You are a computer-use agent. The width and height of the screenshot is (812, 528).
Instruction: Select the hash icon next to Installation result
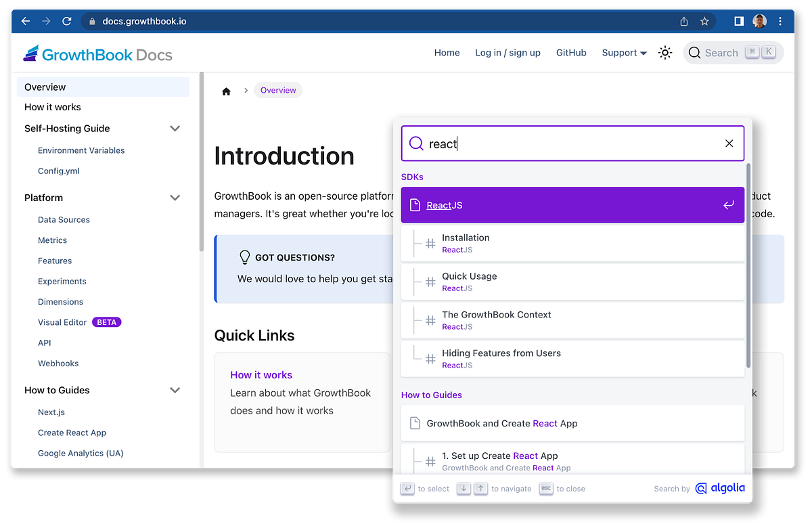click(429, 242)
